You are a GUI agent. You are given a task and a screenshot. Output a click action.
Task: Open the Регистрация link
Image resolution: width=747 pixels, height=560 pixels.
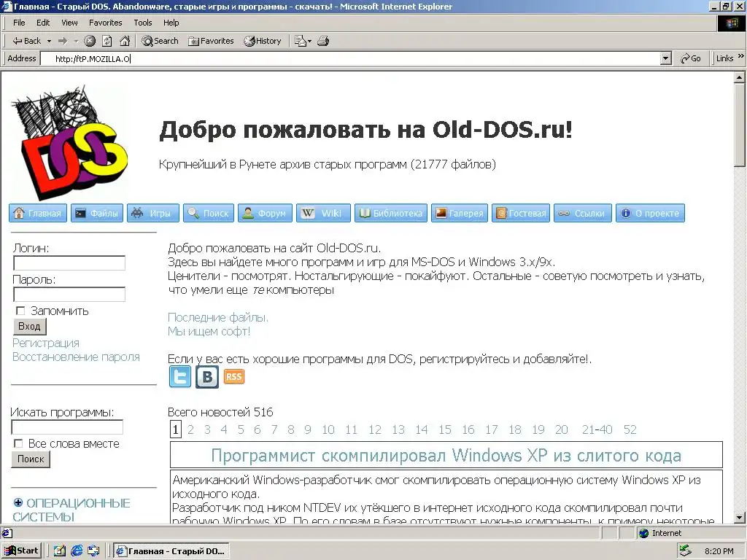[x=46, y=343]
